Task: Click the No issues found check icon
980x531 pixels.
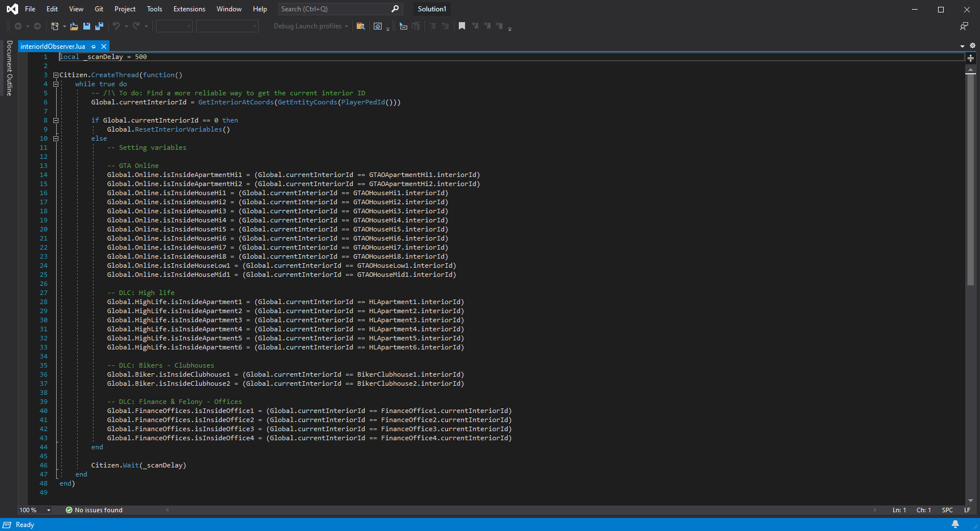Action: 69,510
